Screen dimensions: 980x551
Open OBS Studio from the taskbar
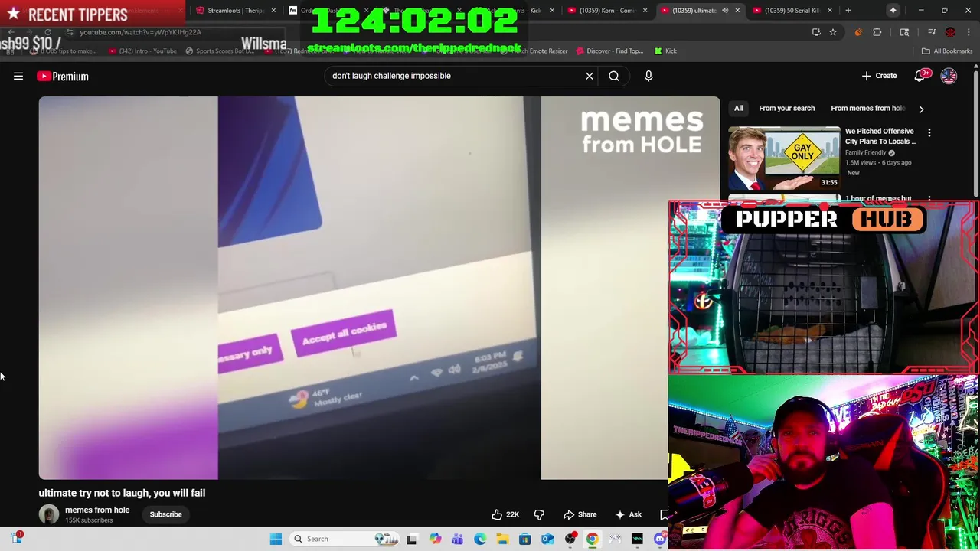570,539
